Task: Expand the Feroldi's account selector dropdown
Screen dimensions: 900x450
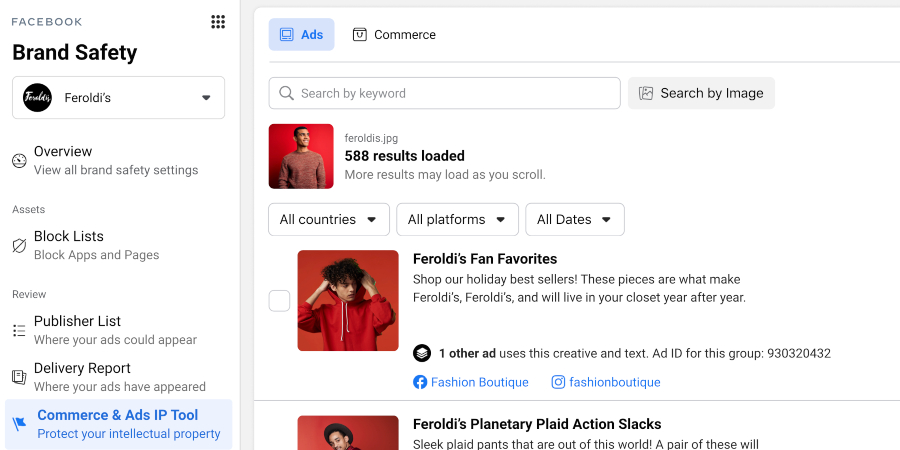Action: [206, 98]
